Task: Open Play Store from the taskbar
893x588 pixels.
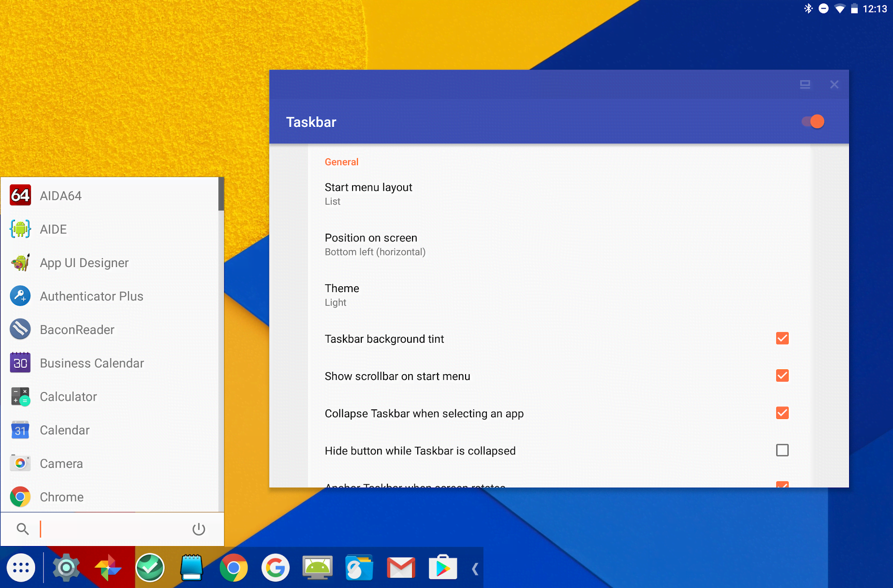Action: coord(443,568)
